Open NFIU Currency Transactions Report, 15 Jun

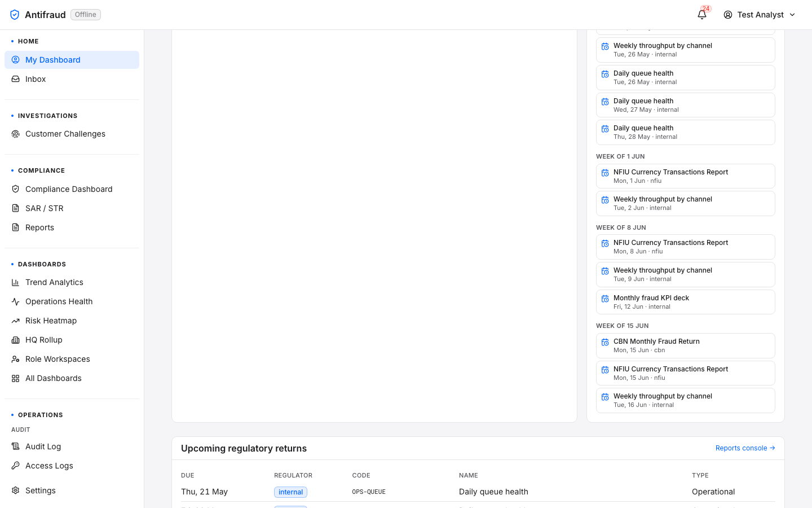point(685,373)
